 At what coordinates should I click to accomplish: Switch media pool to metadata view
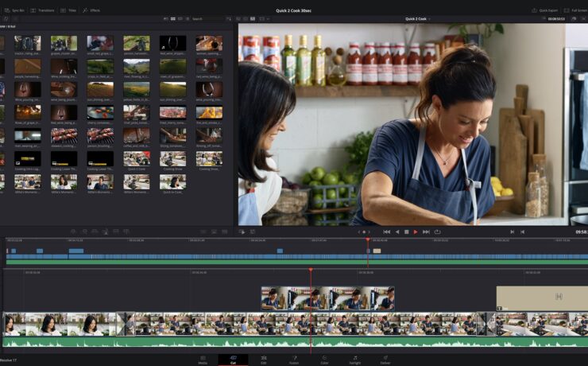point(166,18)
